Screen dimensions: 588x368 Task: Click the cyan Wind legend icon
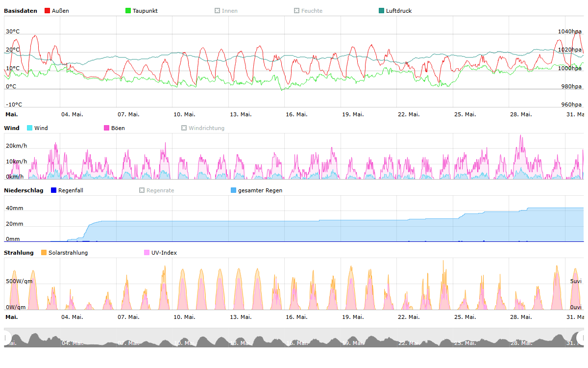click(30, 128)
